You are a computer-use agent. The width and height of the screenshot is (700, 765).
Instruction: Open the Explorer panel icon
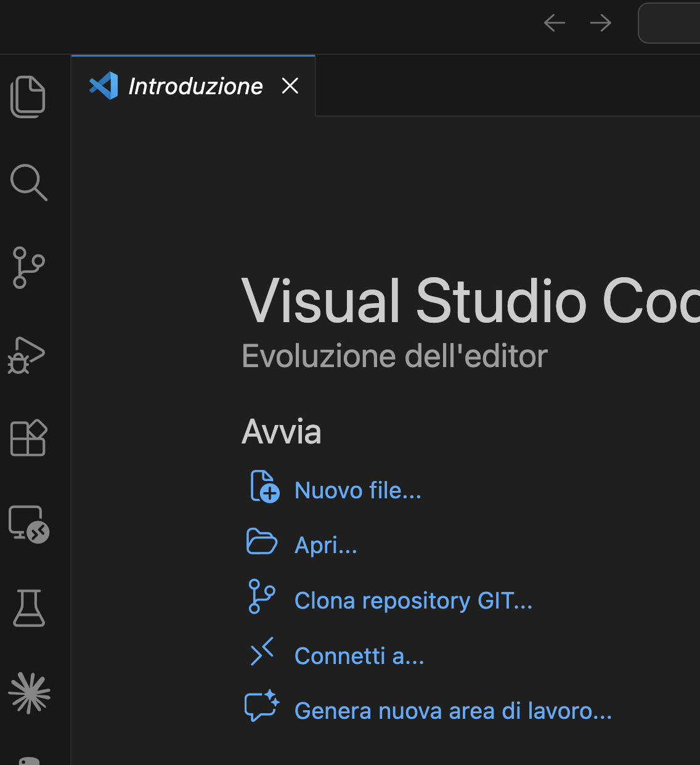tap(28, 96)
